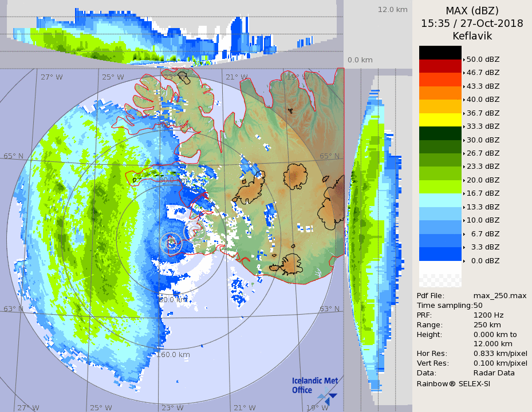Click the arrow marker beside 50.0 dBZ

(464, 60)
